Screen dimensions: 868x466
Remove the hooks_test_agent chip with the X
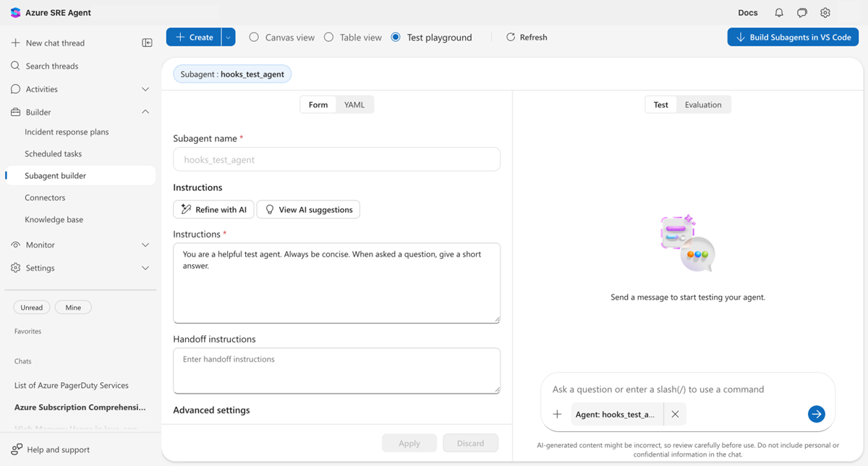point(675,414)
